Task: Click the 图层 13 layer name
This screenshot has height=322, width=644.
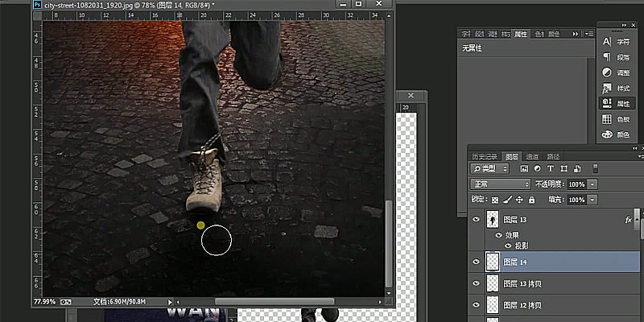Action: coord(514,220)
